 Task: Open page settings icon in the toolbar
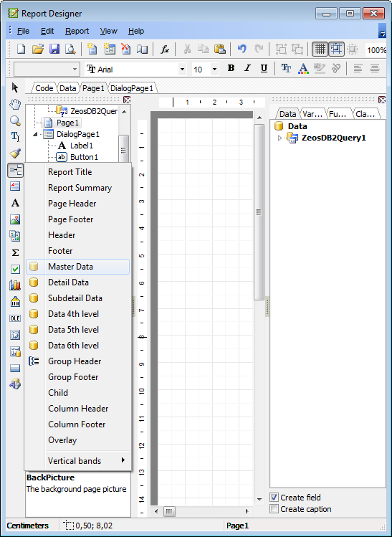pyautogui.click(x=143, y=49)
